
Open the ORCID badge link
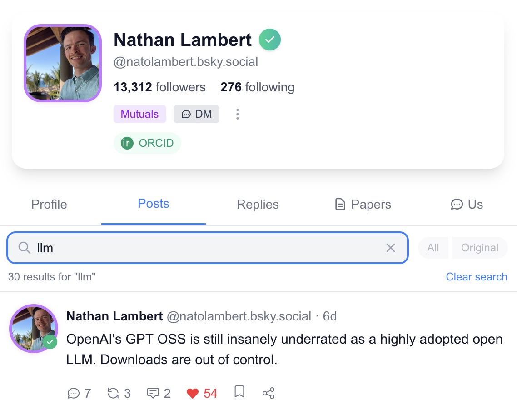click(x=147, y=143)
